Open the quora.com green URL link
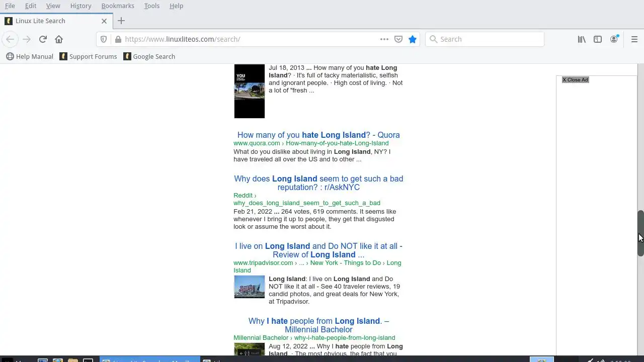644x362 pixels. (x=311, y=143)
